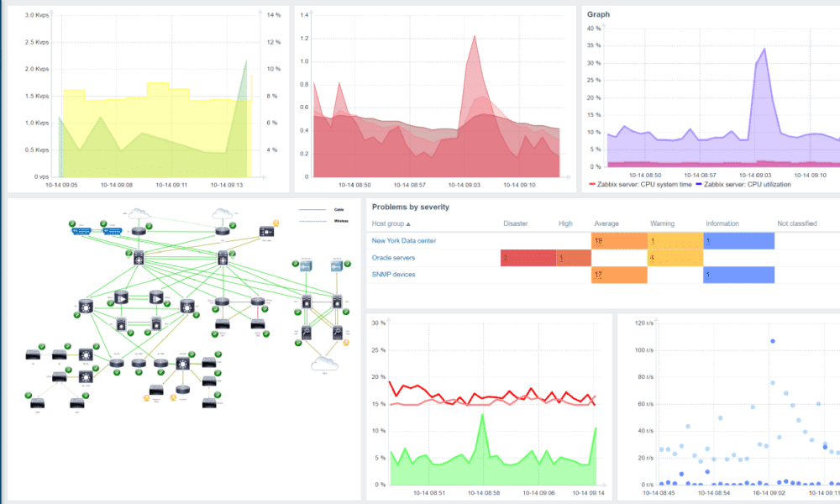Image resolution: width=840 pixels, height=504 pixels.
Task: Click the 'High' column header
Action: (x=565, y=223)
